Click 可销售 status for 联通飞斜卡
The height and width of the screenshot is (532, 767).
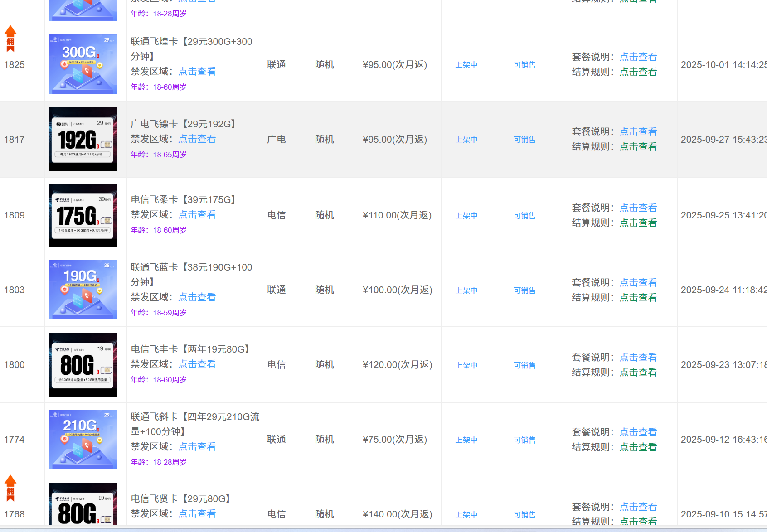[524, 440]
